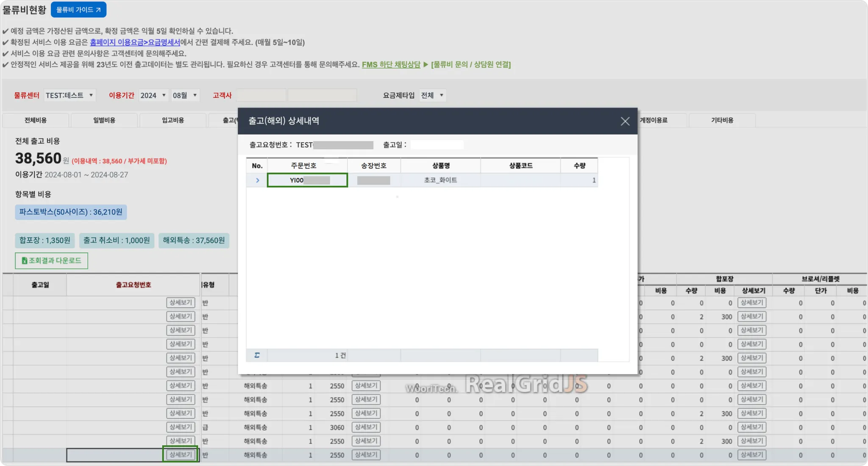Select the 파스토박스(50사이즈) cost chip

pyautogui.click(x=71, y=212)
